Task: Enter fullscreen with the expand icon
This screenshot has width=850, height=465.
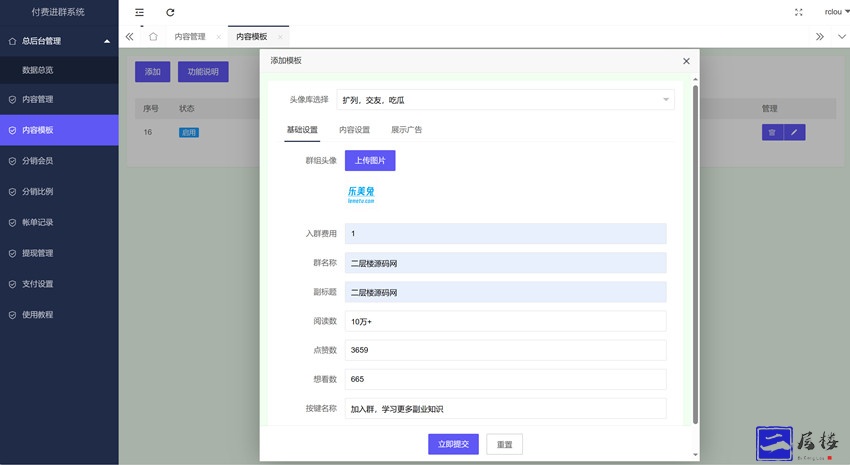Action: click(x=798, y=12)
